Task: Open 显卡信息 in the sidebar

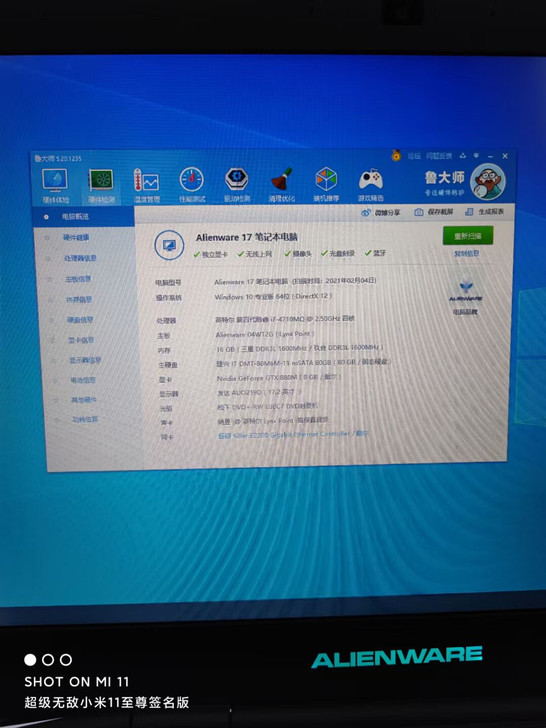Action: [81, 340]
